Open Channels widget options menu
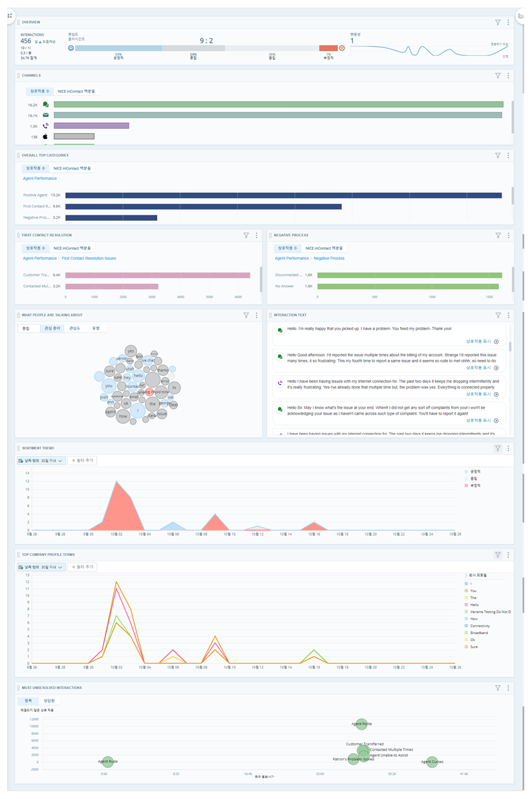Viewport: 532px width, 799px height. tap(508, 75)
